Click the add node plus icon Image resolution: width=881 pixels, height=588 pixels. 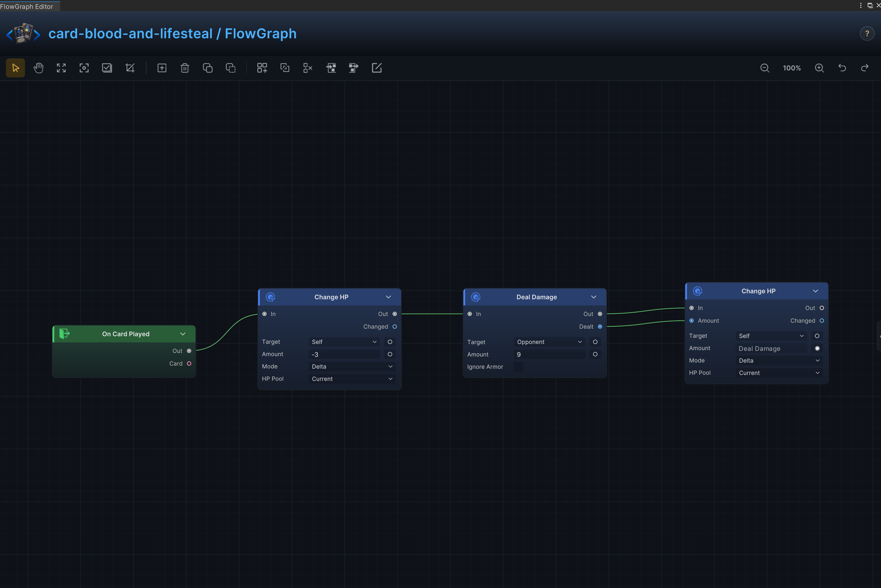tap(162, 68)
